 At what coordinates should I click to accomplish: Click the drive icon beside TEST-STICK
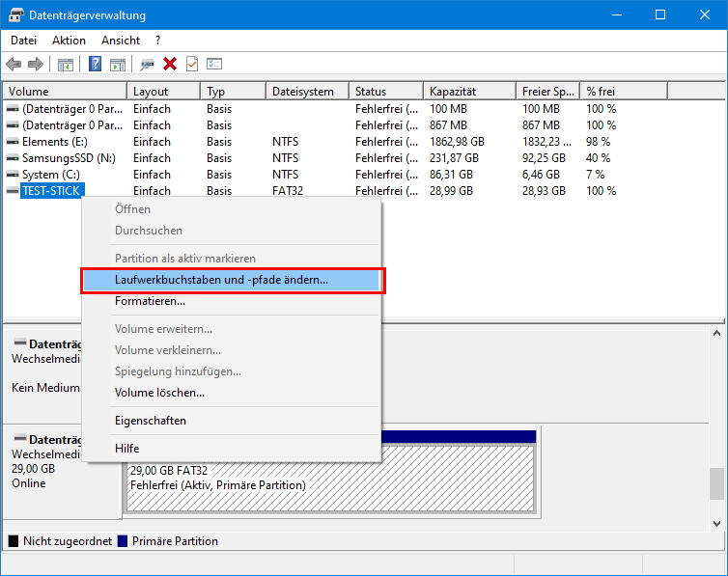pos(13,191)
